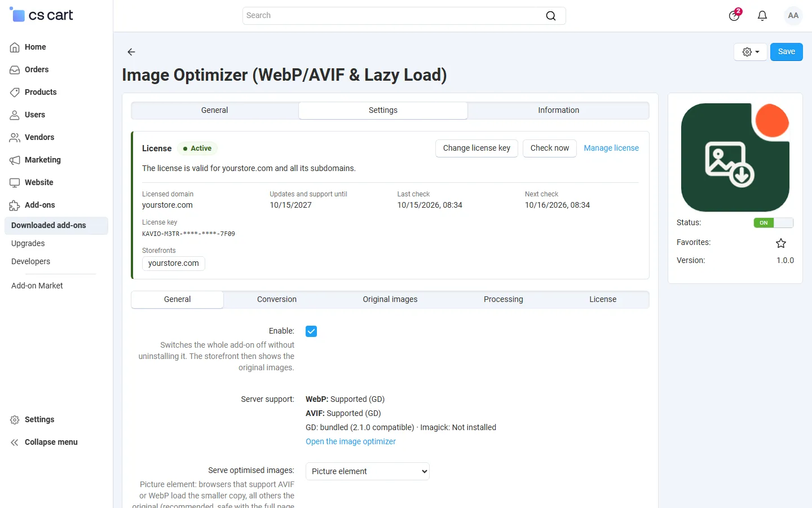Click the Check now button
Viewport: 812px width, 508px height.
click(x=550, y=148)
